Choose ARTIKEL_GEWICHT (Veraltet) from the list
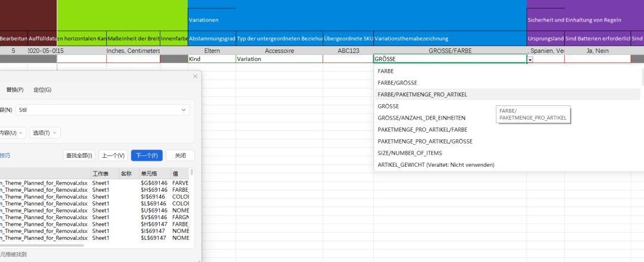The image size is (644, 262). click(507, 165)
